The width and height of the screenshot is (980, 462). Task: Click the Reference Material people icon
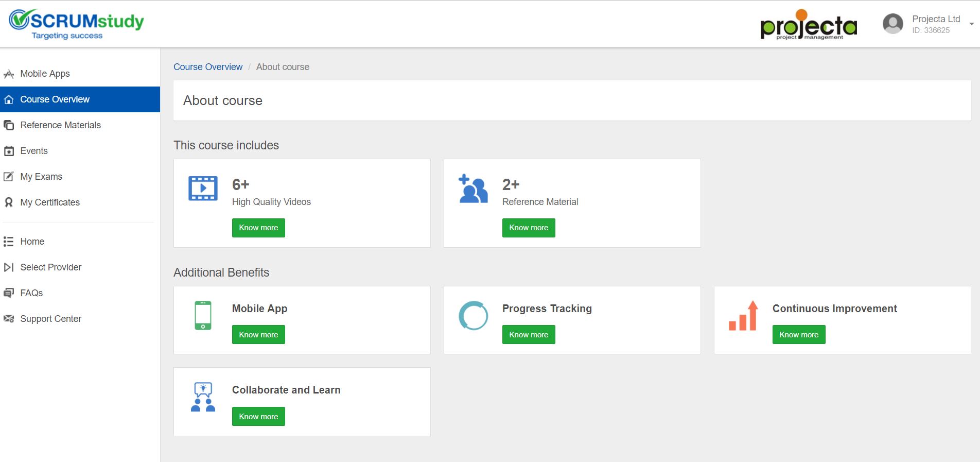click(473, 189)
